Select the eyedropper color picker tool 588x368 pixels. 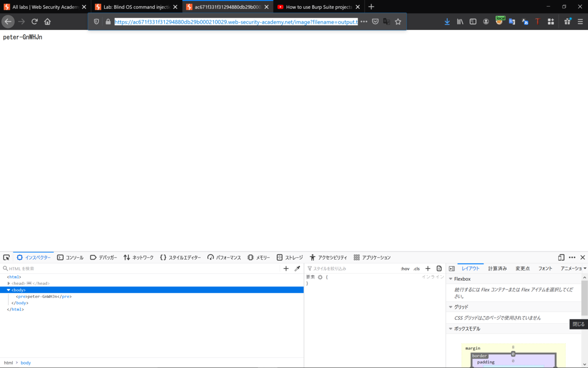(297, 268)
